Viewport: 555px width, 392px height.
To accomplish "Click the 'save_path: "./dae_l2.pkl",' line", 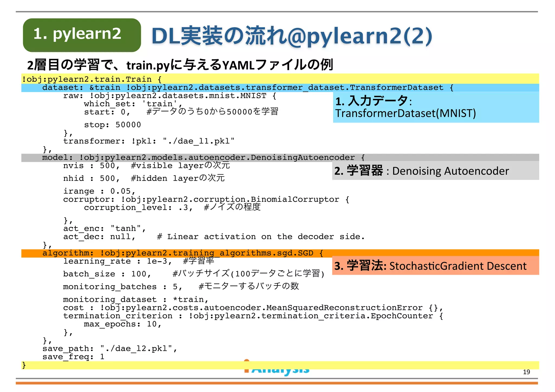I will 110,348.
